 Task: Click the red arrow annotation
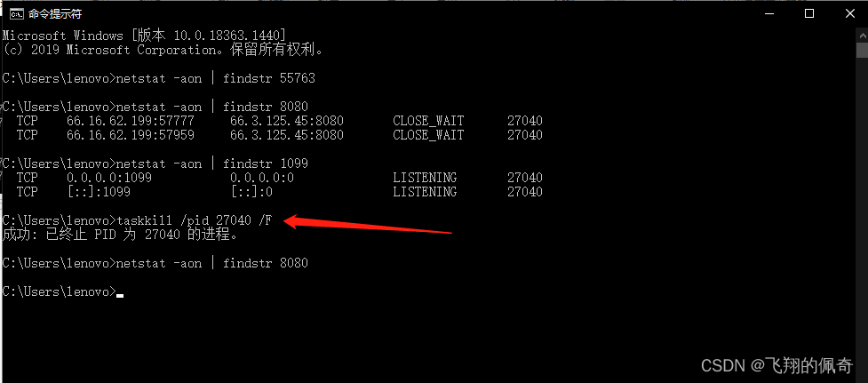coord(368,226)
